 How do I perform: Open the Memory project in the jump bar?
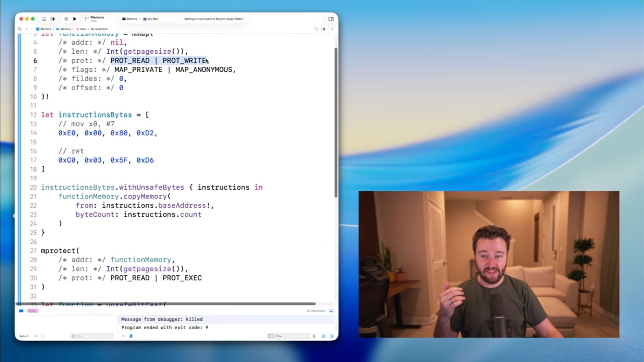(x=44, y=29)
